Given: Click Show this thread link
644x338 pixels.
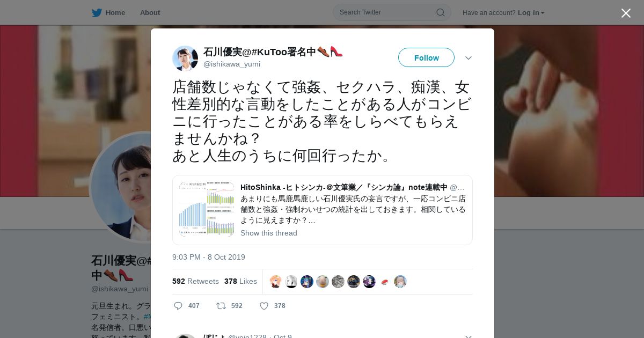Looking at the screenshot, I should click(268, 233).
